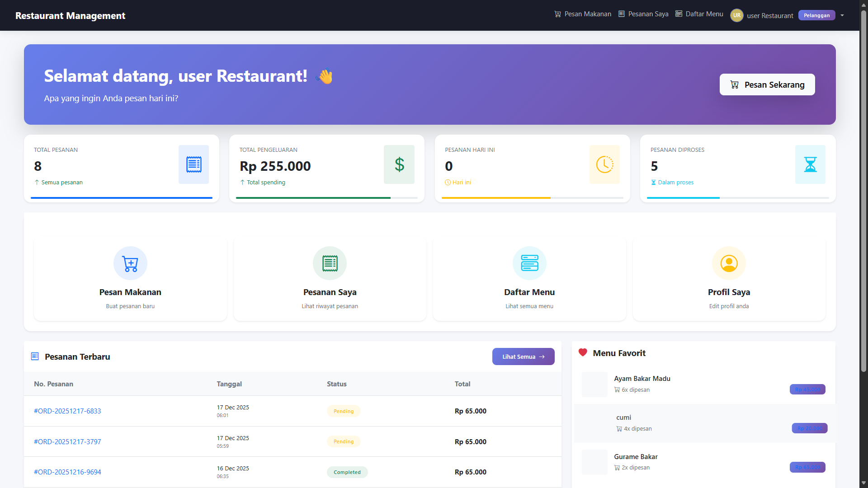868x488 pixels.
Task: Open order #ORD-20251217-6833
Action: 67,411
